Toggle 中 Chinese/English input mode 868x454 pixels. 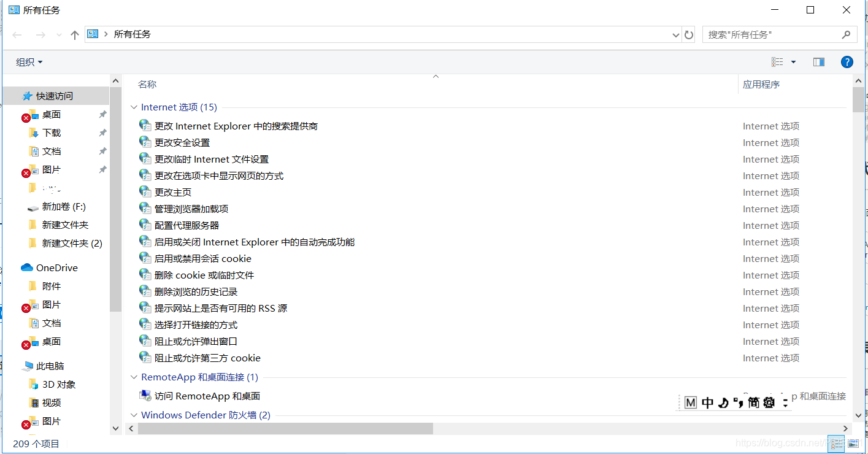(x=707, y=402)
